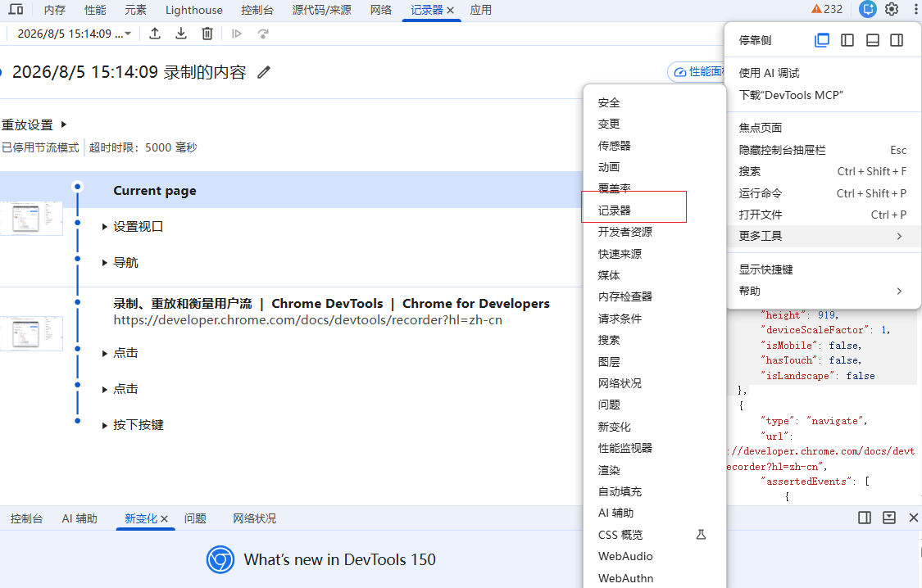Dock DevTools to the right
The width and height of the screenshot is (922, 588).
[x=897, y=40]
